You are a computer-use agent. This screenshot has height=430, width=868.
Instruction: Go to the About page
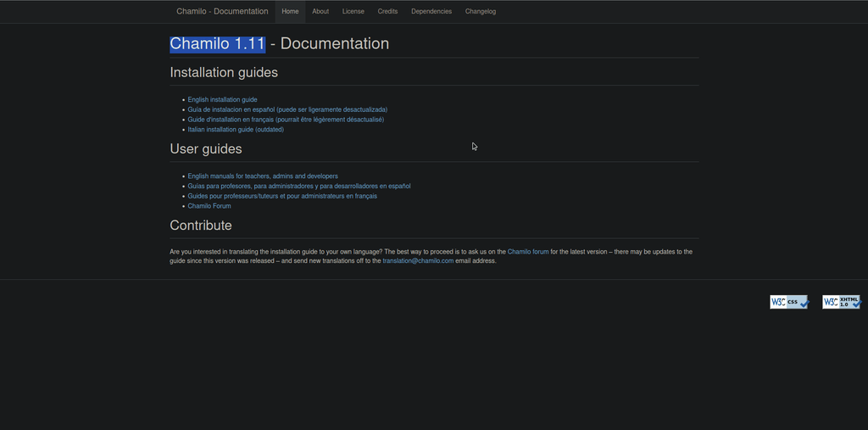pos(320,12)
